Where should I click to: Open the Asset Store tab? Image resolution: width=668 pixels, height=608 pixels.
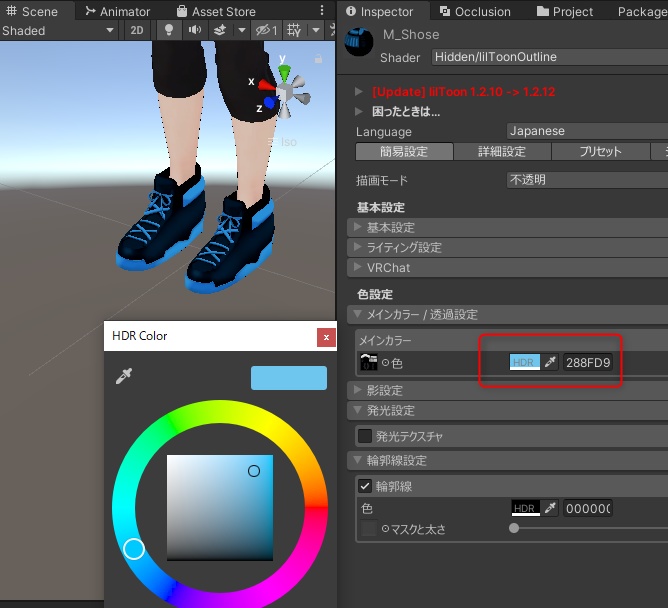point(216,11)
